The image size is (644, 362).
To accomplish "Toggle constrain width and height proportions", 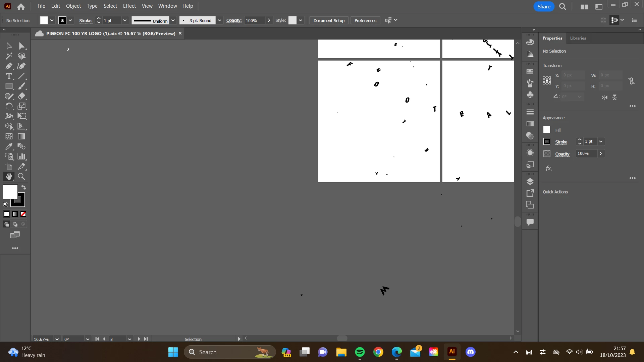I will tap(631, 81).
